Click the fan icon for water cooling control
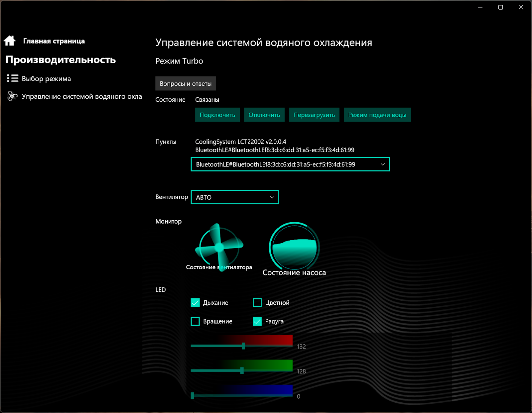Viewport: 532px width, 413px height. [12, 96]
